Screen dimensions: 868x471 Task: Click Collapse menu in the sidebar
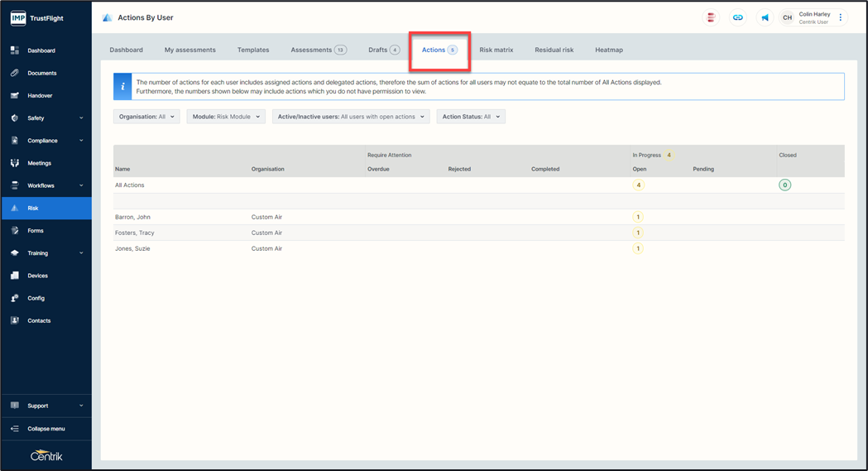point(46,429)
